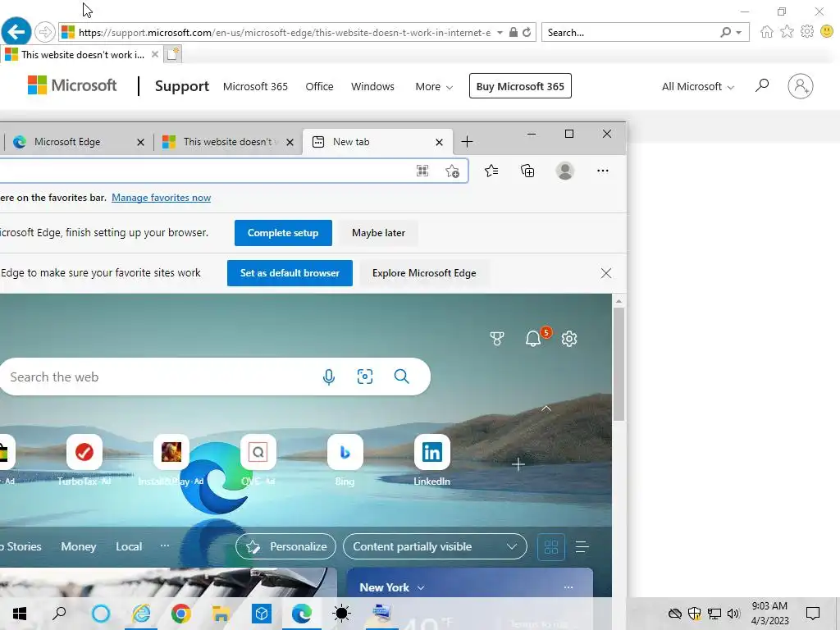Add a new quick link site

(518, 464)
